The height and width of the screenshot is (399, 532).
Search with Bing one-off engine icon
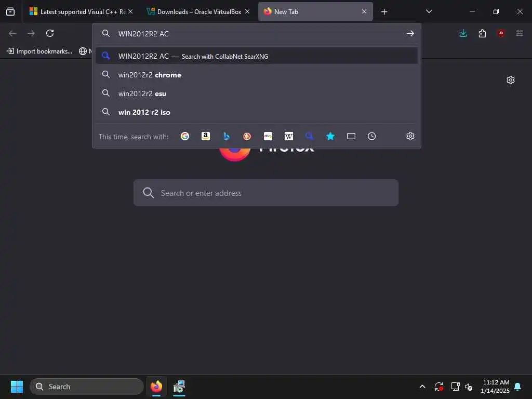[x=227, y=136]
